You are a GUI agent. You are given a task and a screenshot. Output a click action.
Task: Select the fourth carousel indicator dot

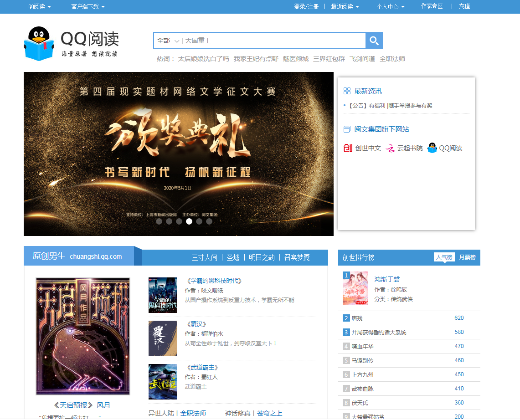189,221
